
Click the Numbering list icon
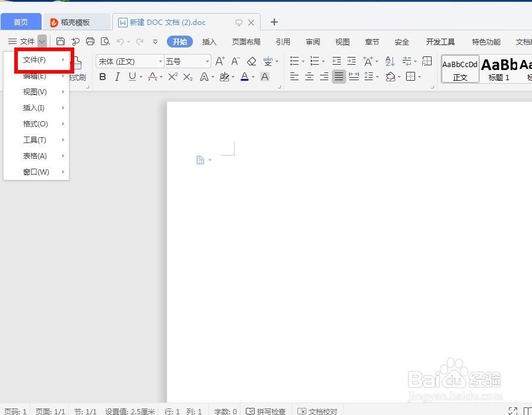(315, 61)
